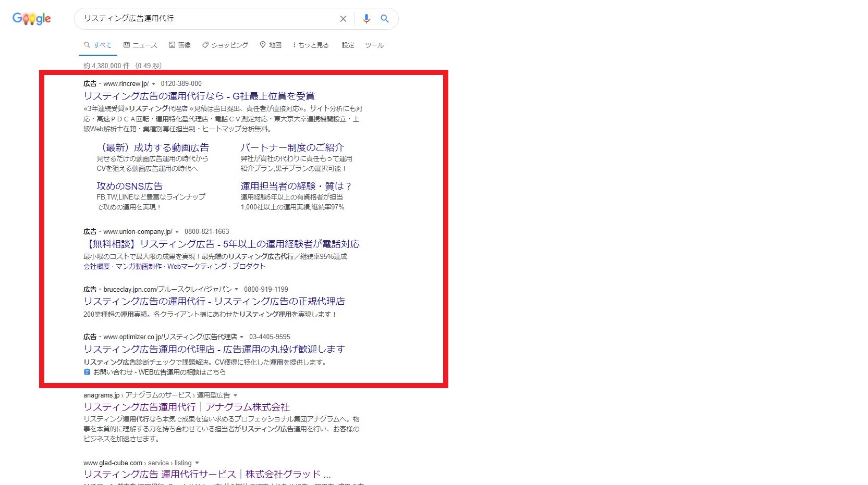The width and height of the screenshot is (868, 485).
Task: Clear the search box with the X icon
Action: coord(343,19)
